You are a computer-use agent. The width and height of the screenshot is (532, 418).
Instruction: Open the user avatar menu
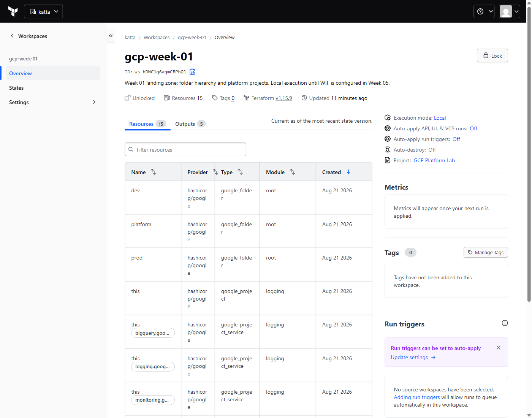(x=510, y=11)
